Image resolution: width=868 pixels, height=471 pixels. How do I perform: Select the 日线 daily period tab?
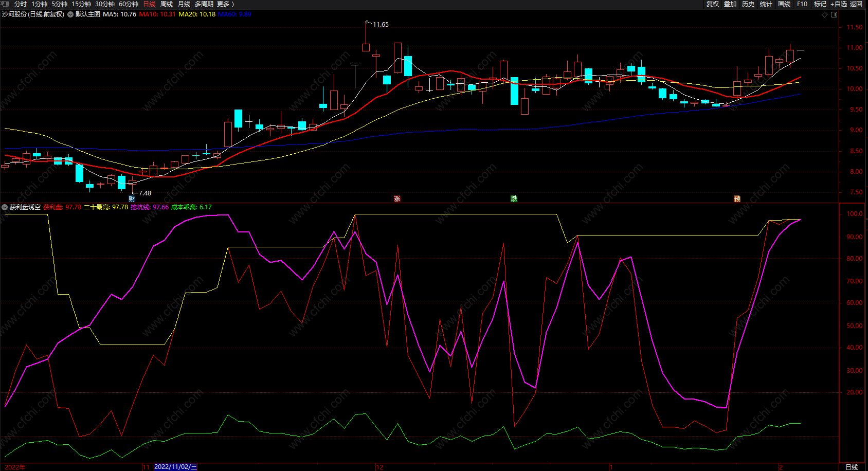pyautogui.click(x=149, y=4)
